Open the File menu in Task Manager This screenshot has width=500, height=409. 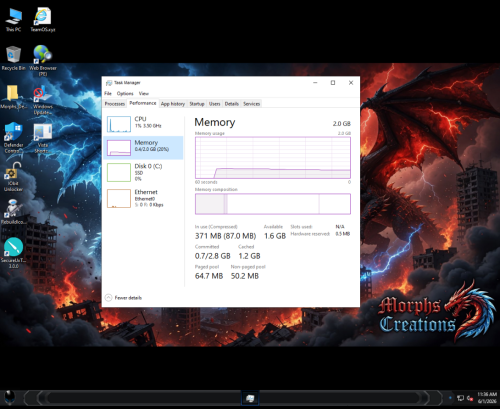point(108,93)
